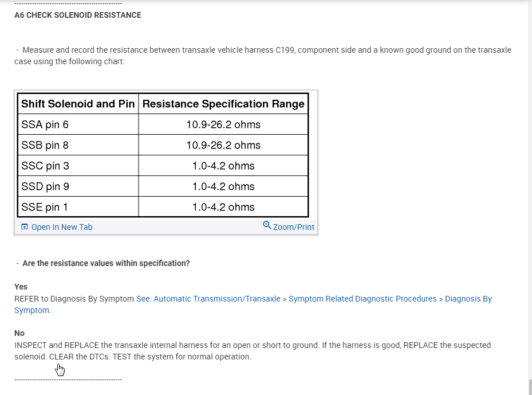The height and width of the screenshot is (395, 532).
Task: Click the SSC pin 3 table cell
Action: (78, 166)
